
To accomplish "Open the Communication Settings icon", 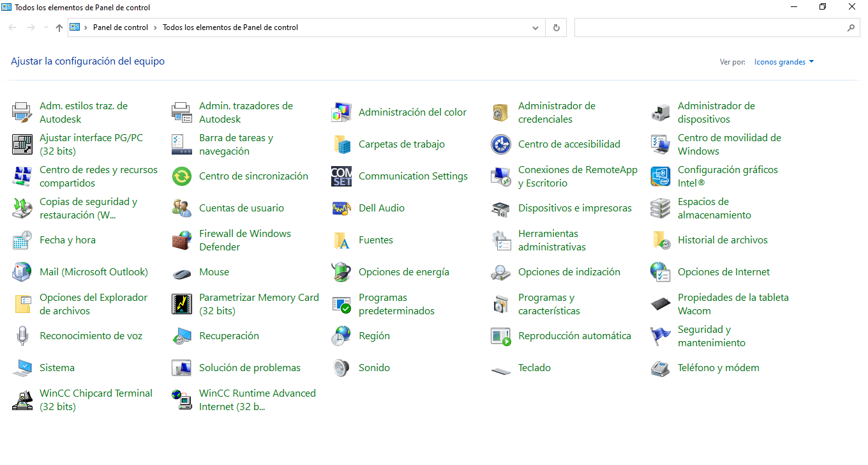I will point(341,176).
